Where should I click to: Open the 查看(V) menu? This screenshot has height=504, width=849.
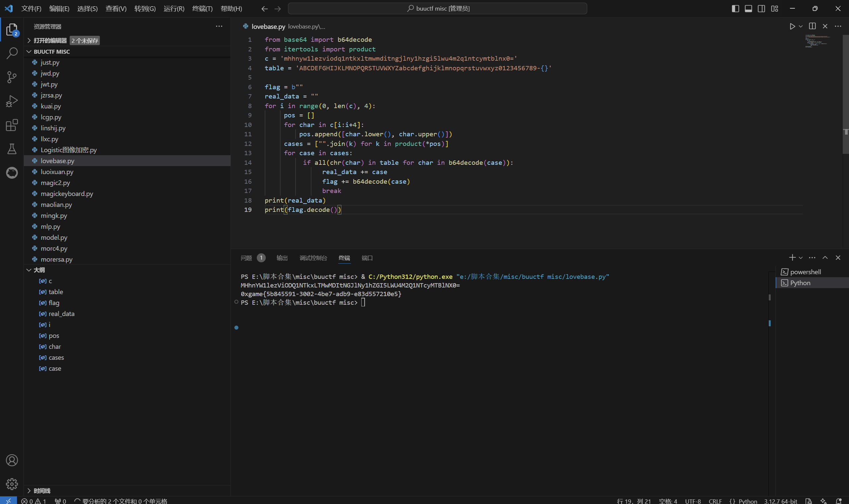pos(116,9)
